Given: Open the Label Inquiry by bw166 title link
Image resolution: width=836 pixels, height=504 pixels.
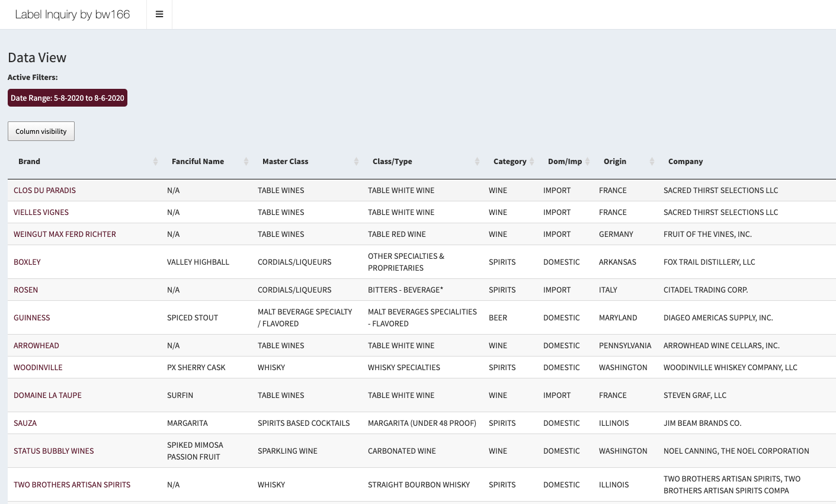Looking at the screenshot, I should coord(72,14).
